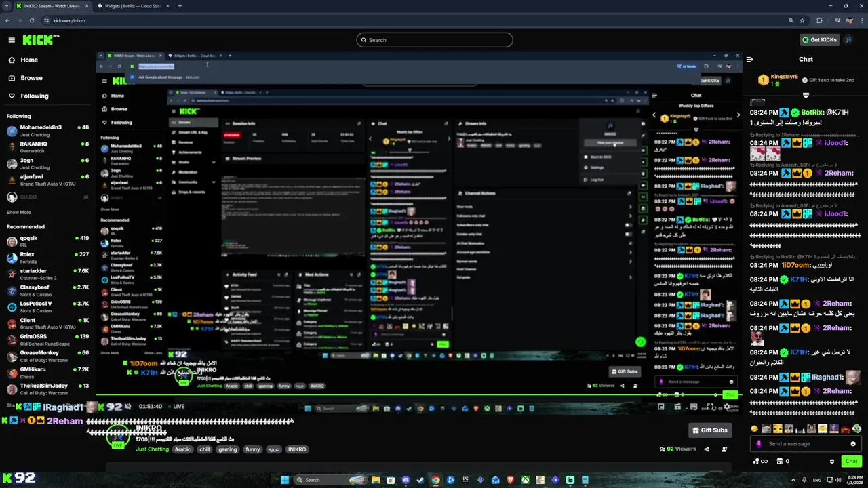Image resolution: width=868 pixels, height=488 pixels.
Task: Open qoqsik recommended channel
Action: point(47,241)
